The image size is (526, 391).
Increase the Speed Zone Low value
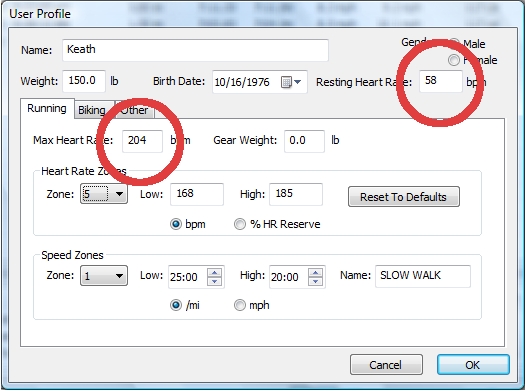[214, 273]
